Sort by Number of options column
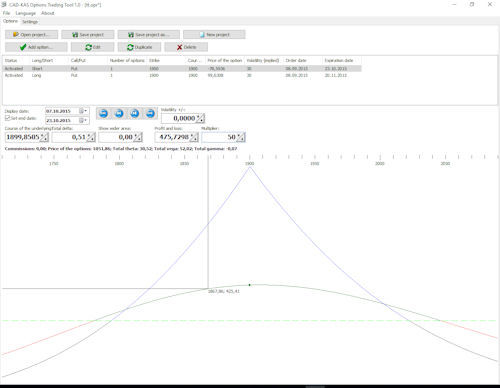500x388 pixels. pyautogui.click(x=127, y=60)
